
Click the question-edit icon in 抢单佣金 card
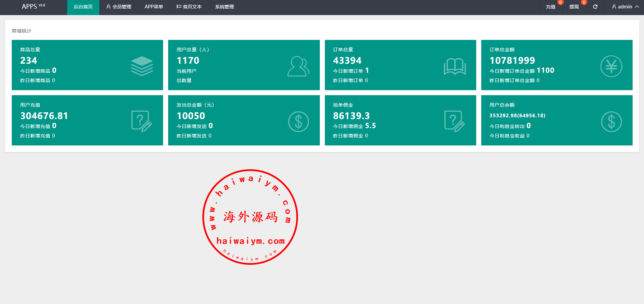[454, 121]
